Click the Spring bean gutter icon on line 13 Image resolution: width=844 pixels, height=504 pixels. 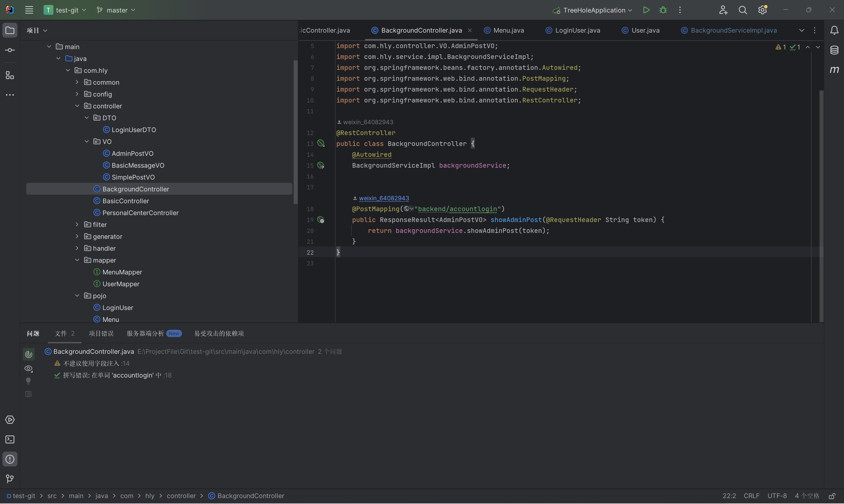pyautogui.click(x=321, y=143)
